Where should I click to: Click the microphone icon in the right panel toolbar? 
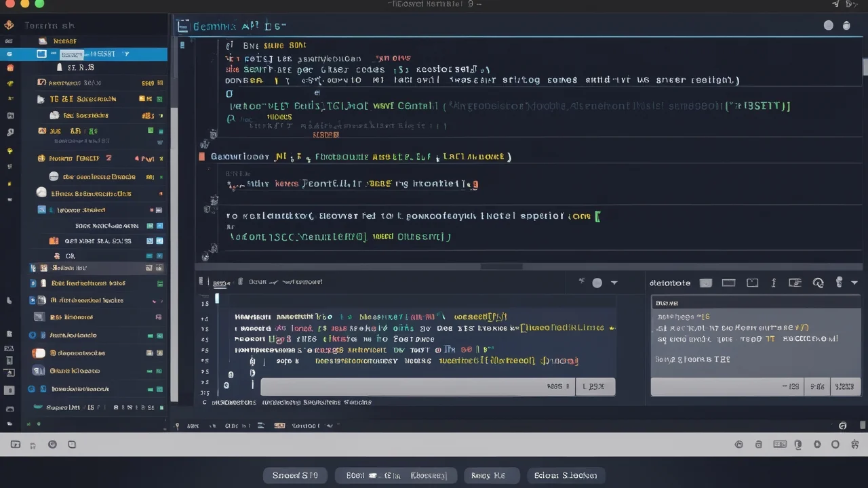click(839, 283)
